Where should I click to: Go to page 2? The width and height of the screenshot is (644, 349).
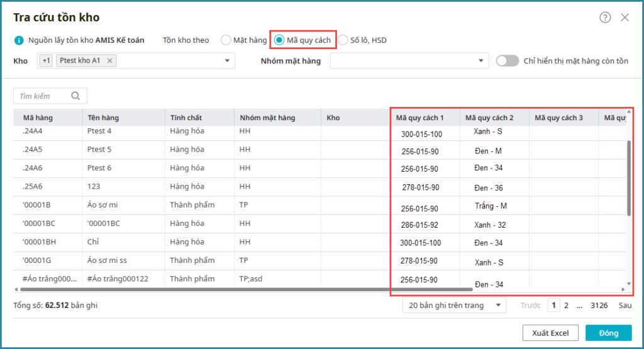click(566, 305)
